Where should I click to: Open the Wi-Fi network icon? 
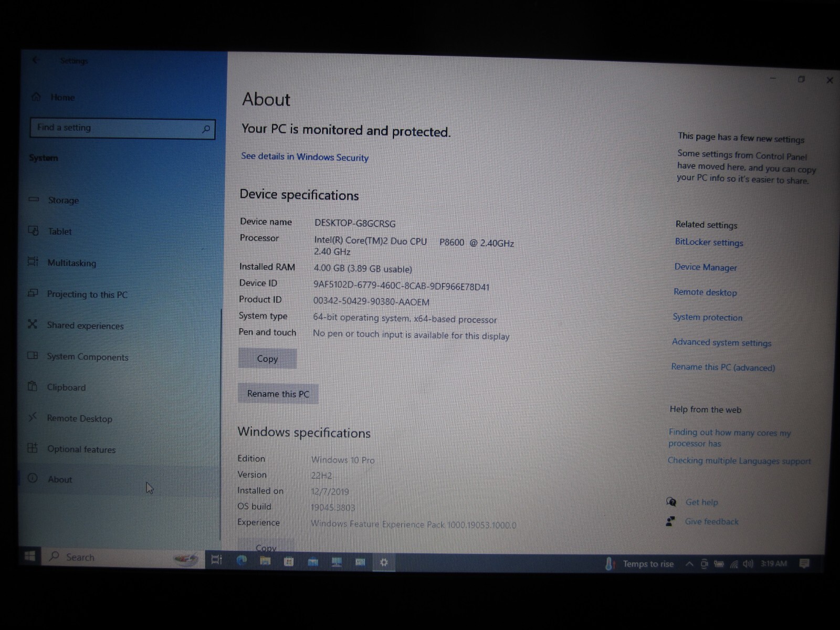[x=734, y=564]
